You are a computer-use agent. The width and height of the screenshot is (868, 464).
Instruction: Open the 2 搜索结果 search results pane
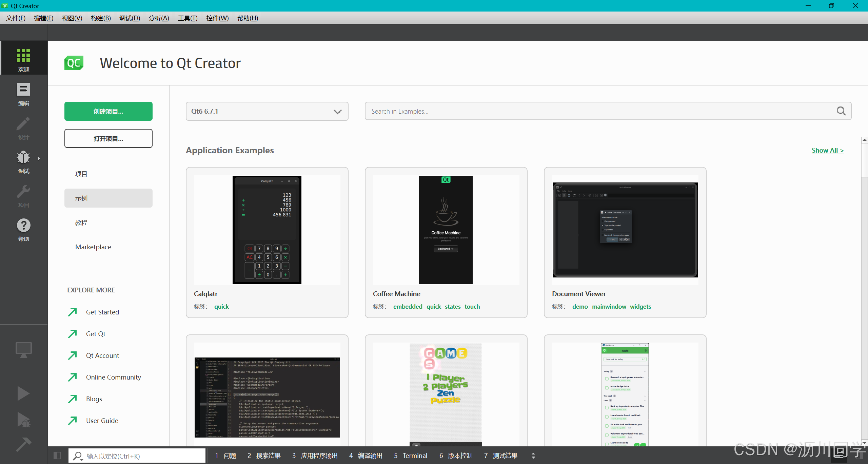click(x=264, y=456)
